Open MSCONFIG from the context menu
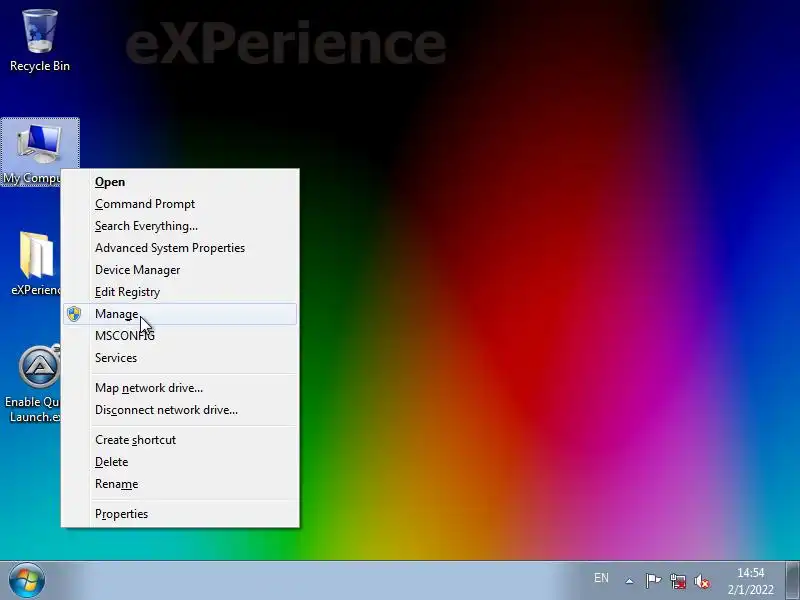This screenshot has height=600, width=800. (180, 336)
